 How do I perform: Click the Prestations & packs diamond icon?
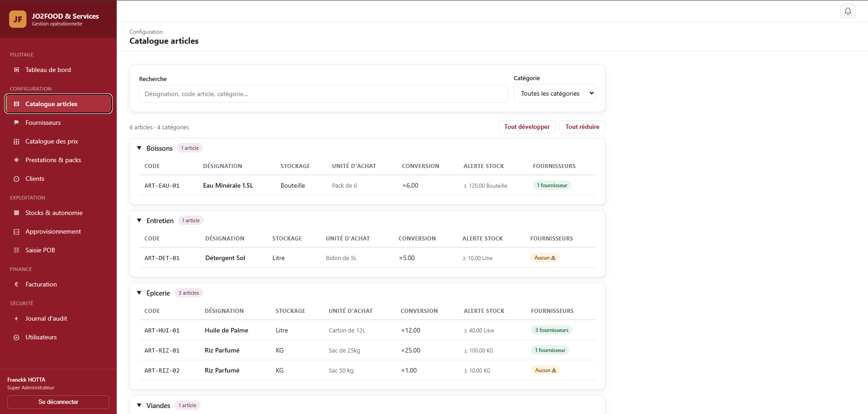point(16,160)
